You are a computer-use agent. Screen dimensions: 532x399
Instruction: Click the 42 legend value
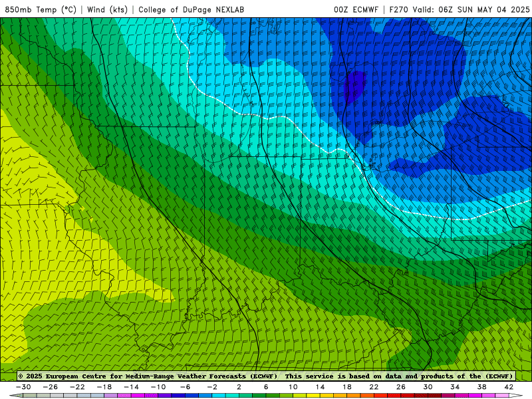tap(509, 387)
